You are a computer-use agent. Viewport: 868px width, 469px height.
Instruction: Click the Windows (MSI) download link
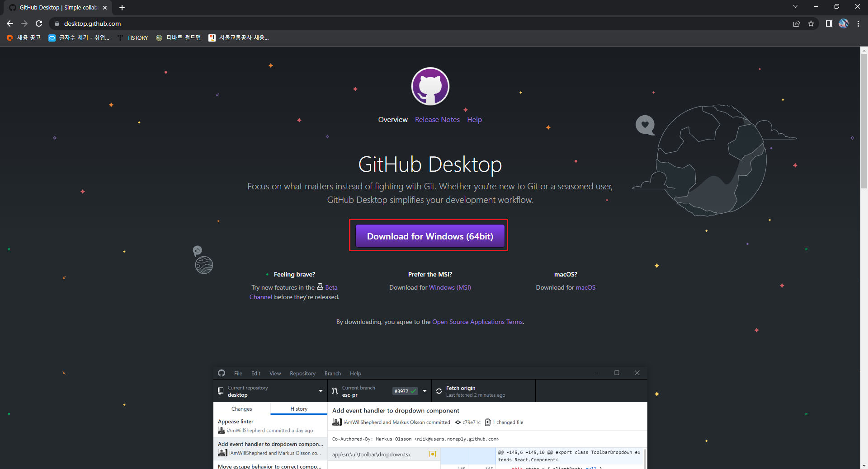pos(450,287)
